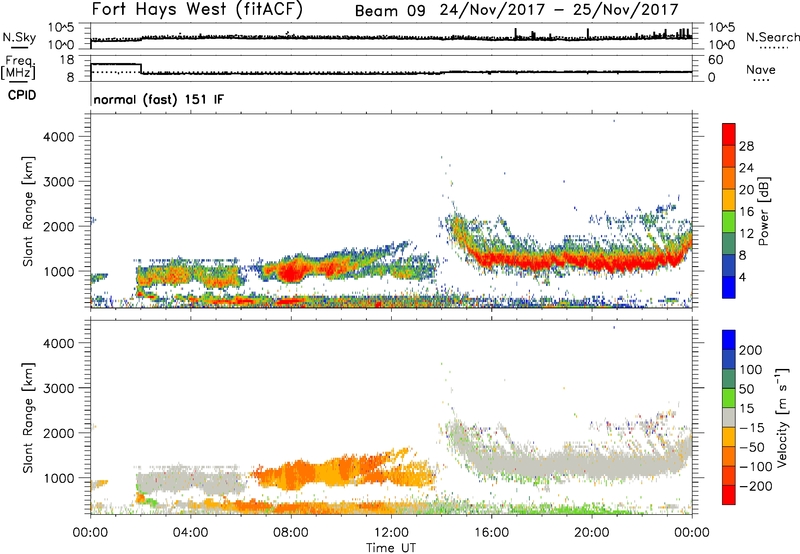800x554 pixels.
Task: Click the "Power [dB]" color bar title
Action: point(763,211)
